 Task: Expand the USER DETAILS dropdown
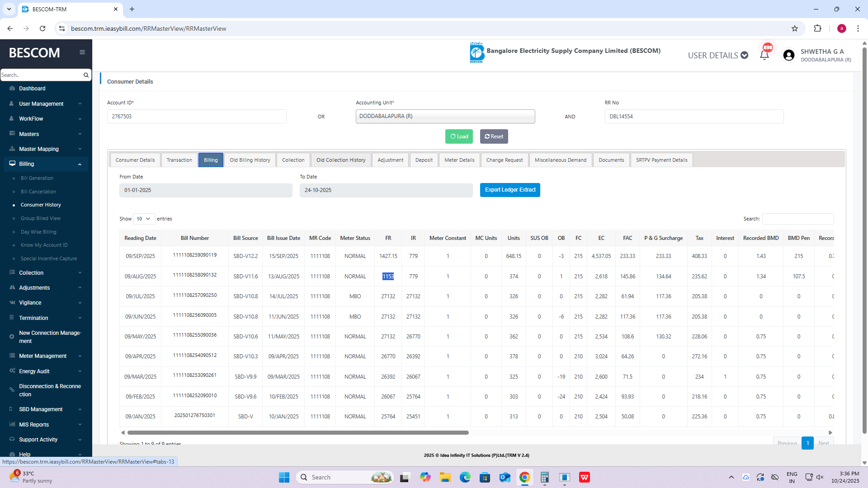[718, 55]
